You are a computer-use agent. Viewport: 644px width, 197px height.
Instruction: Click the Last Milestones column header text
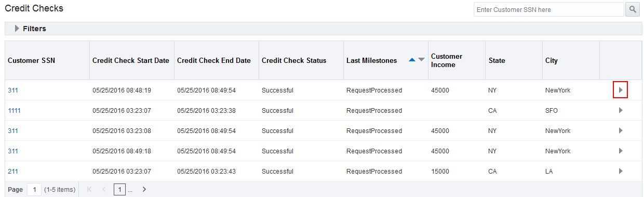tap(372, 60)
